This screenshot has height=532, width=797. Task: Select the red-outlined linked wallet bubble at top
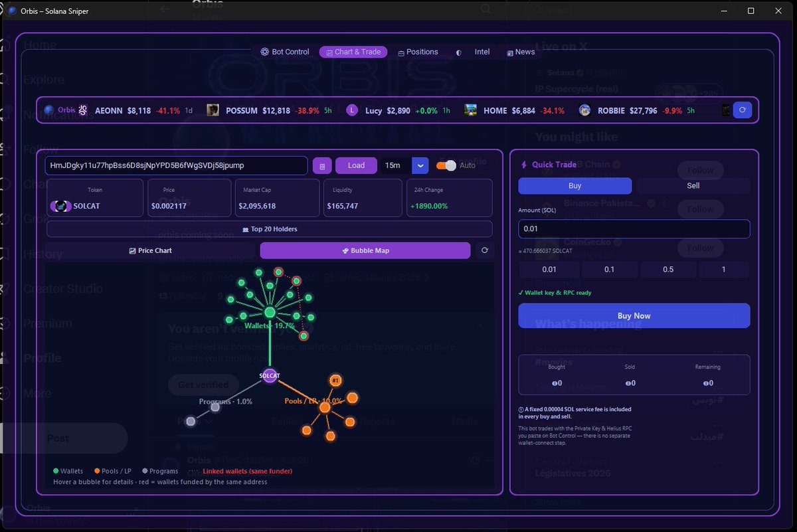[x=279, y=272]
